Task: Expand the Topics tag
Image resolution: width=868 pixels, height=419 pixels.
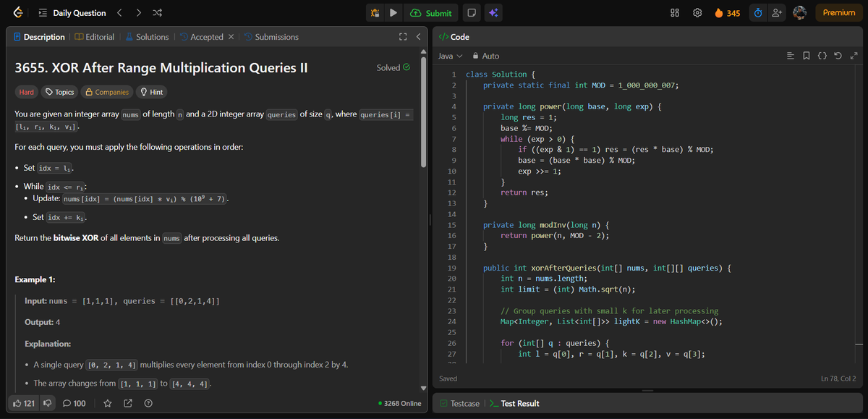Action: tap(59, 92)
